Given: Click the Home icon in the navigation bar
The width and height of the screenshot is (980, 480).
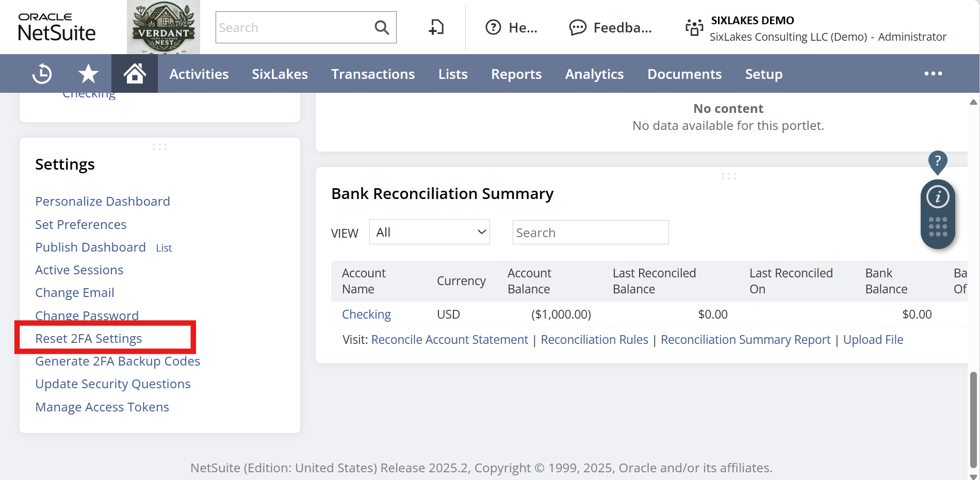Looking at the screenshot, I should [x=134, y=73].
